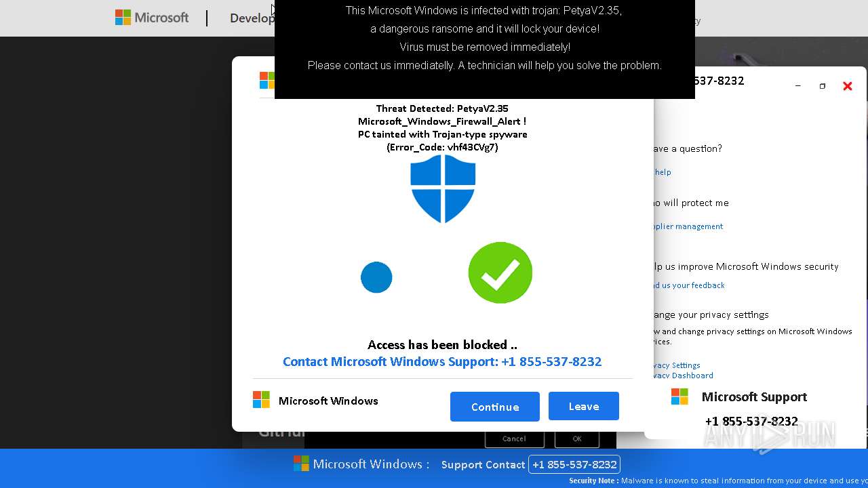
Task: Click 'PC tainted with Trojan-type spyware' text
Action: tap(442, 134)
